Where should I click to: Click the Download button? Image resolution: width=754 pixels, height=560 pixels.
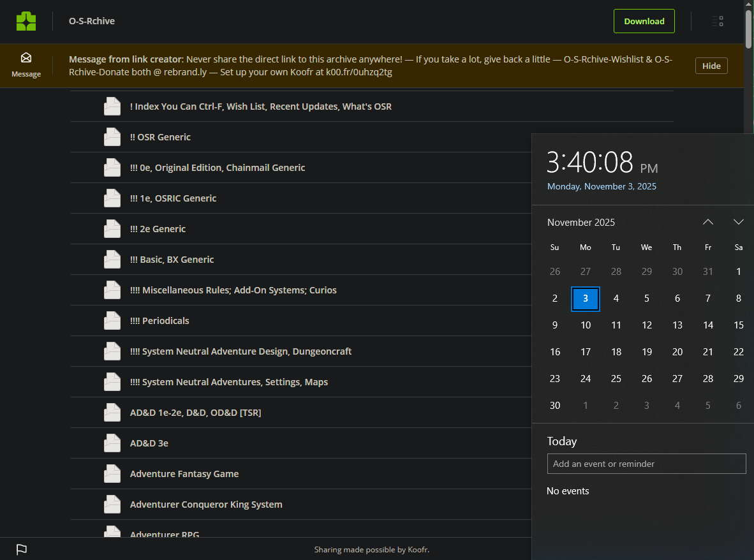tap(644, 21)
